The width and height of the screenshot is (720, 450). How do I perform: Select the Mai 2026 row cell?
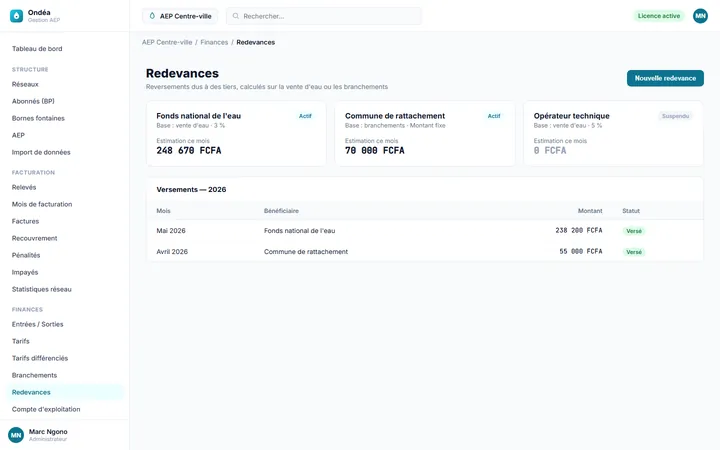[x=171, y=231]
